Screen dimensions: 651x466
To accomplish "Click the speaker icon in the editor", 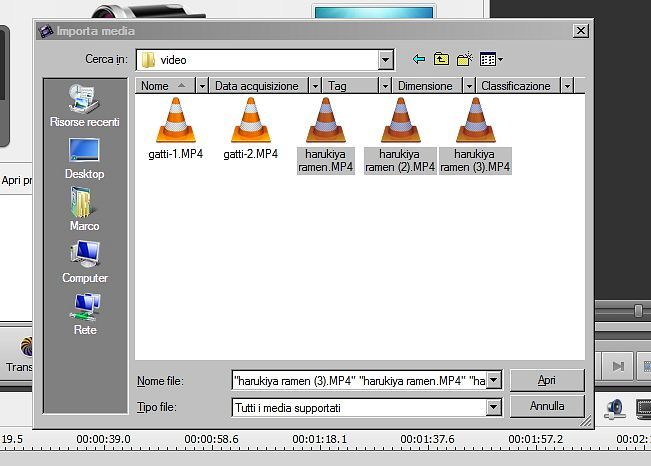I will 614,409.
